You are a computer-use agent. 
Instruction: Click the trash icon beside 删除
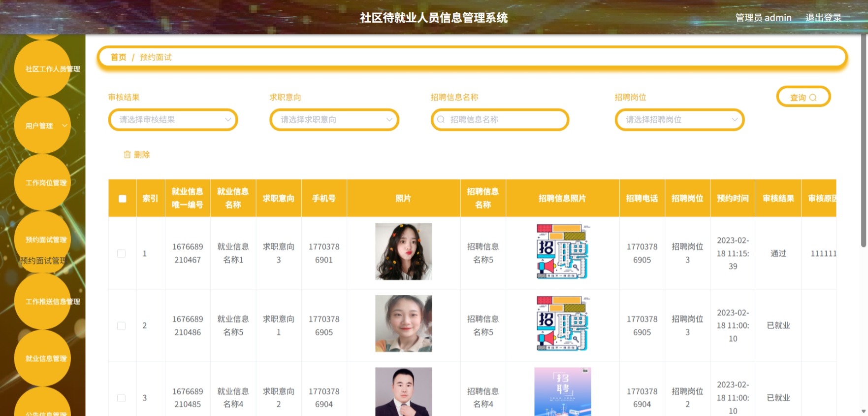(127, 155)
